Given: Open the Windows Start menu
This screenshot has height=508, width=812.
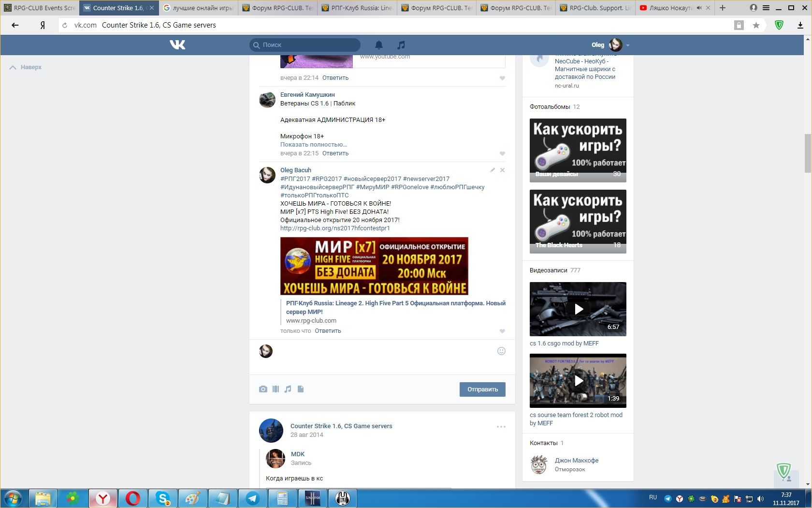Looking at the screenshot, I should pyautogui.click(x=13, y=498).
